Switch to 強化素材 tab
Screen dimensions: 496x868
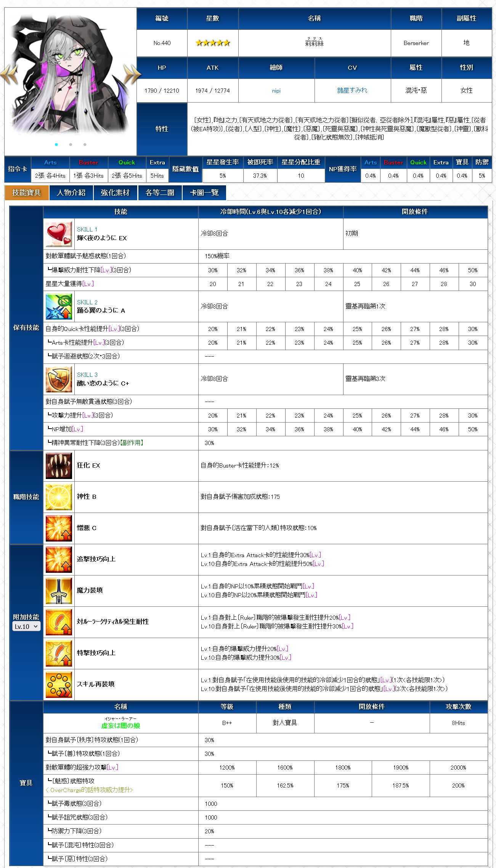(115, 193)
